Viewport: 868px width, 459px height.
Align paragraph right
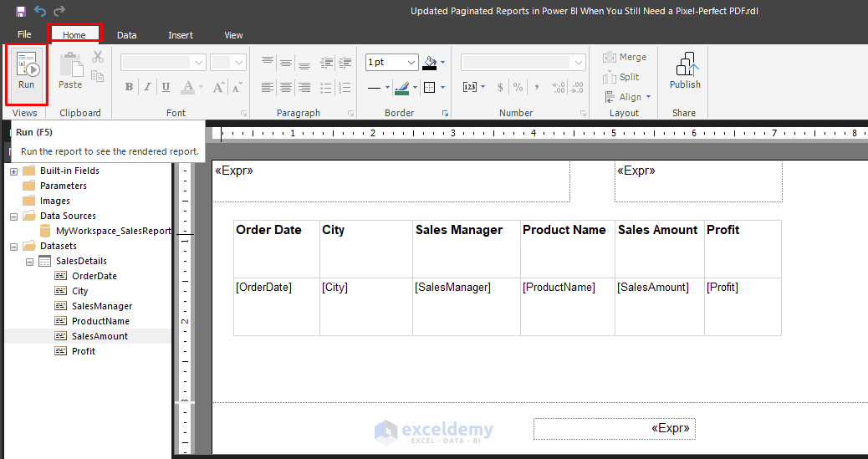[304, 87]
